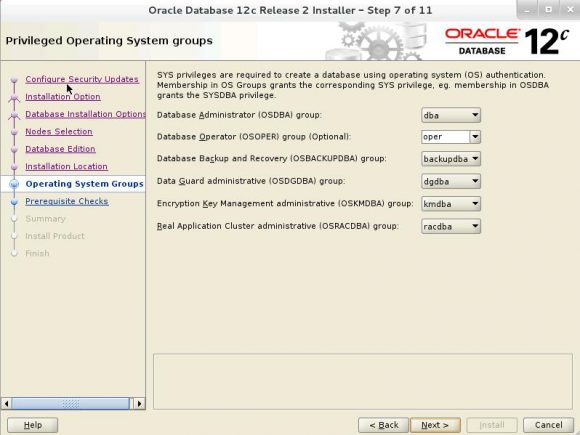Open the OSKMDBA dropdown showing kmdba

pyautogui.click(x=451, y=204)
